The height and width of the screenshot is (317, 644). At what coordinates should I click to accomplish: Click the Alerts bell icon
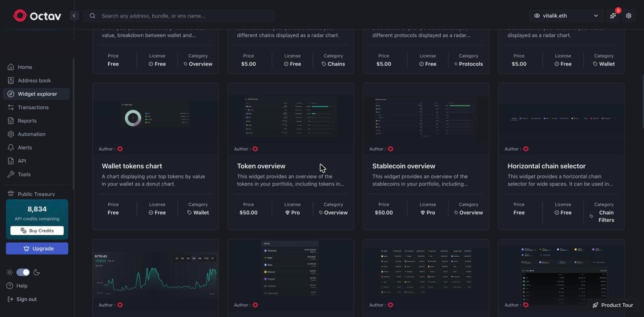point(11,147)
